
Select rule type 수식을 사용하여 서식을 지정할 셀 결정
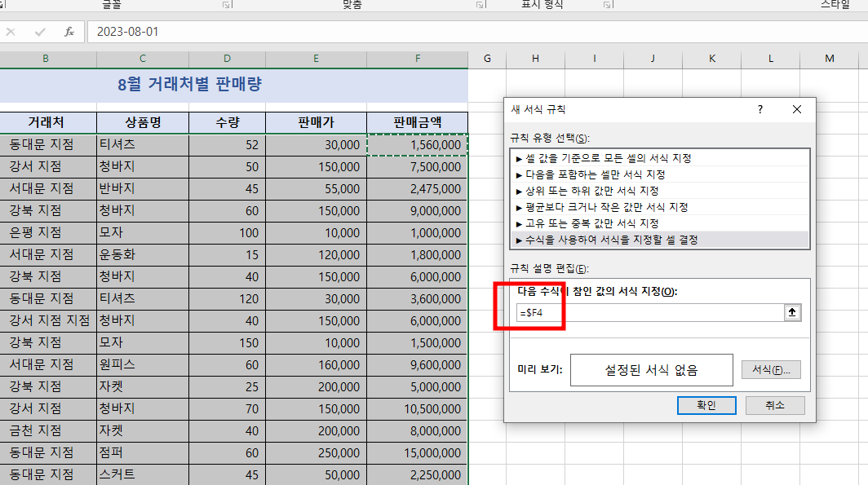tap(659, 240)
